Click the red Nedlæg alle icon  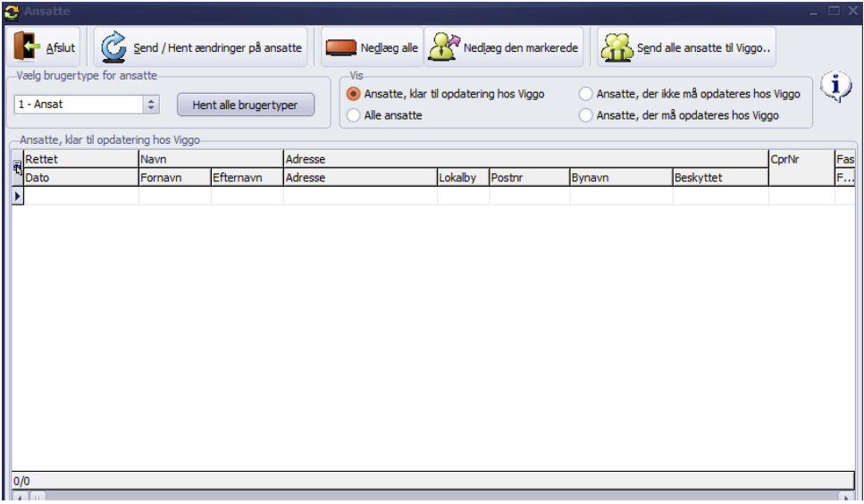tap(340, 48)
